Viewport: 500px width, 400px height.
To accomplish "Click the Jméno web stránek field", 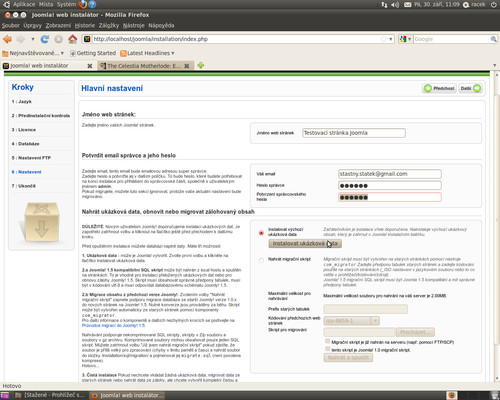I will pos(354,133).
